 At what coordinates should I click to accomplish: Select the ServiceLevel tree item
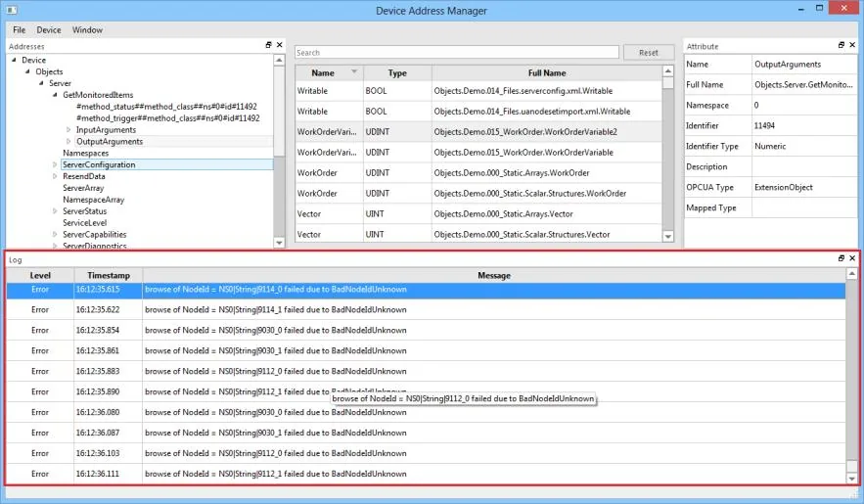tap(85, 222)
